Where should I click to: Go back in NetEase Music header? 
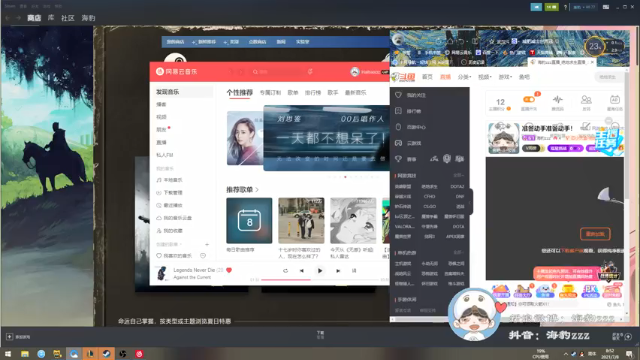pyautogui.click(x=230, y=71)
